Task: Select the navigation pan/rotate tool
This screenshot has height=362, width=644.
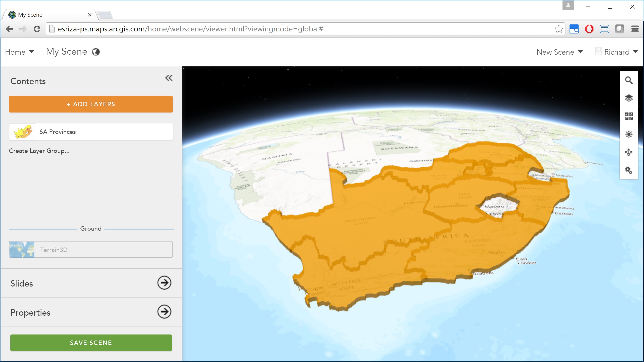Action: click(x=629, y=152)
